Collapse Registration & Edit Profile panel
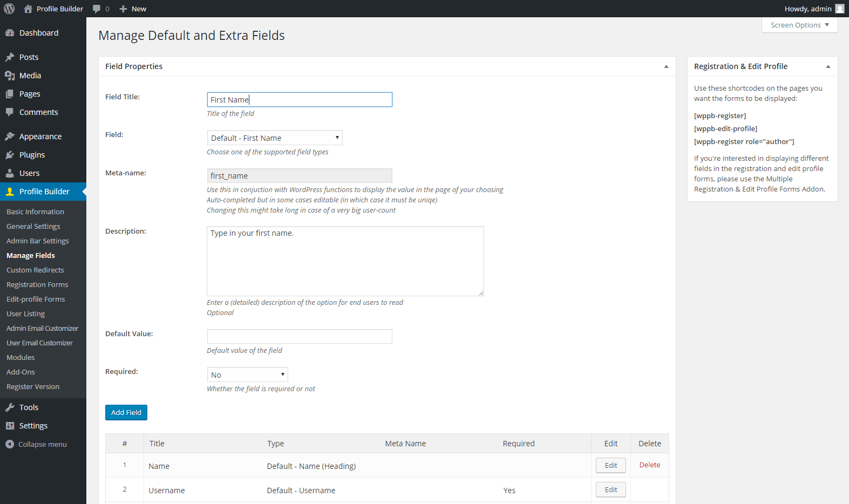Image resolution: width=849 pixels, height=504 pixels. [x=828, y=66]
